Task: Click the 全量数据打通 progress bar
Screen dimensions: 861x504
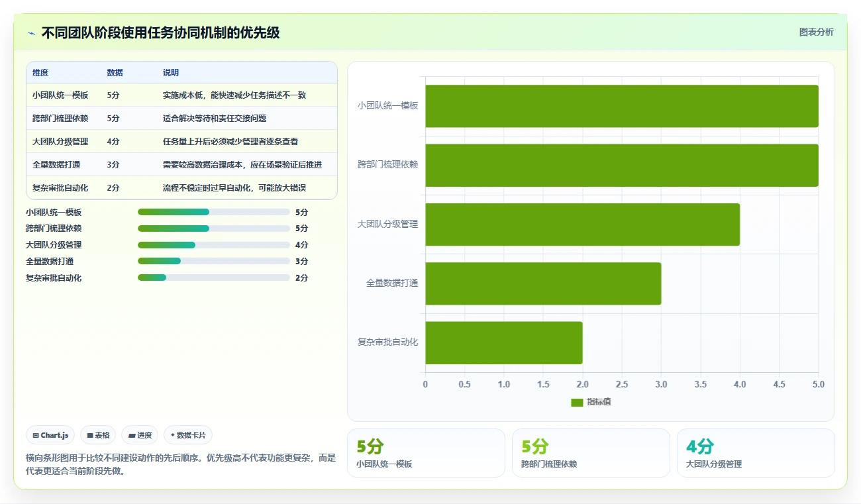Action: [x=214, y=261]
